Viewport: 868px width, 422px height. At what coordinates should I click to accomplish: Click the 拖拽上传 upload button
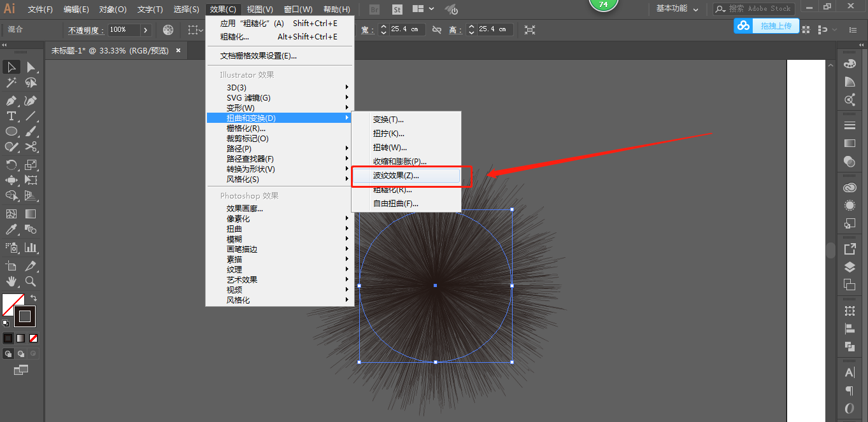766,25
